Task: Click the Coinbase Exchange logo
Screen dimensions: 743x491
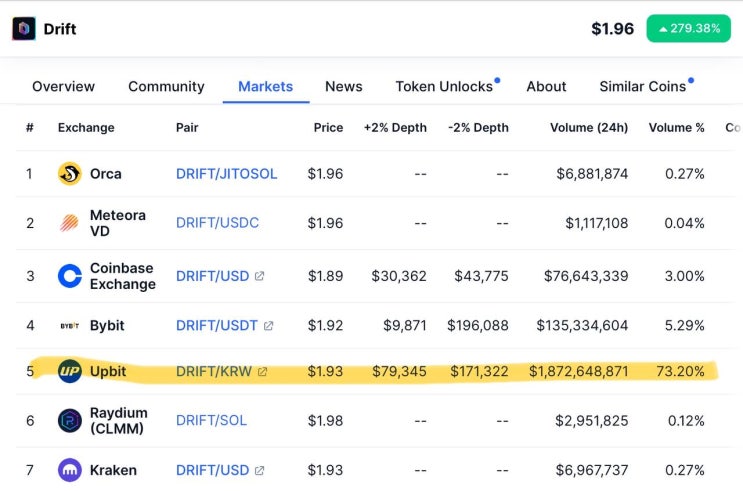Action: point(70,276)
